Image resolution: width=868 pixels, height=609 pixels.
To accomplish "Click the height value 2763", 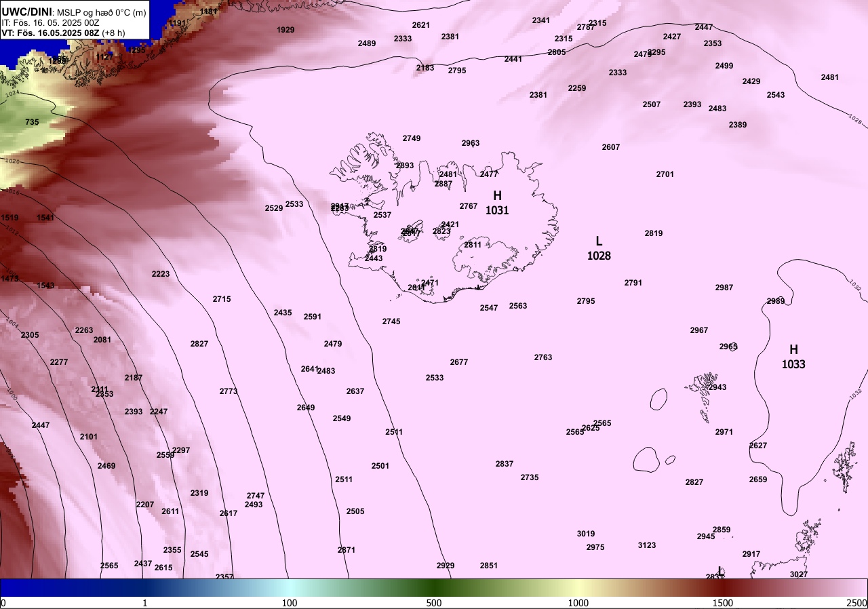I will click(x=543, y=357).
